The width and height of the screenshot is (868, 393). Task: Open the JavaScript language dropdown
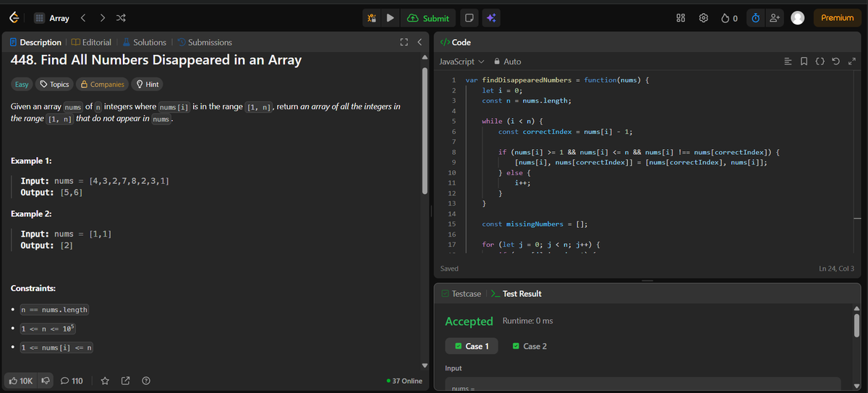coord(462,62)
